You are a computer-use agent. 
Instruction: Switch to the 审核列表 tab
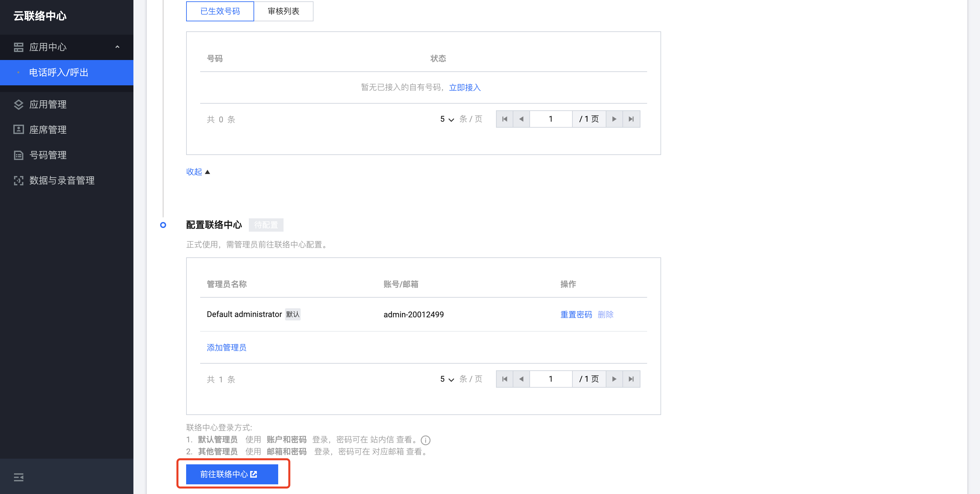pyautogui.click(x=284, y=11)
